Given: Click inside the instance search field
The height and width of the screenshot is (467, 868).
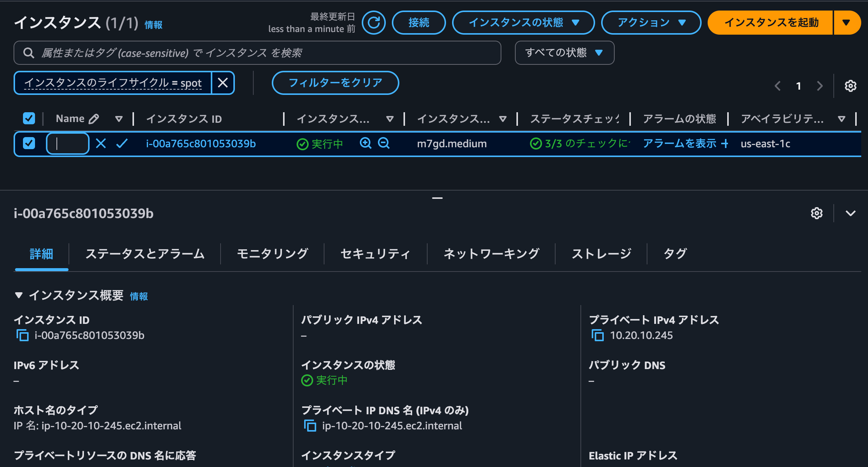Looking at the screenshot, I should [x=257, y=53].
